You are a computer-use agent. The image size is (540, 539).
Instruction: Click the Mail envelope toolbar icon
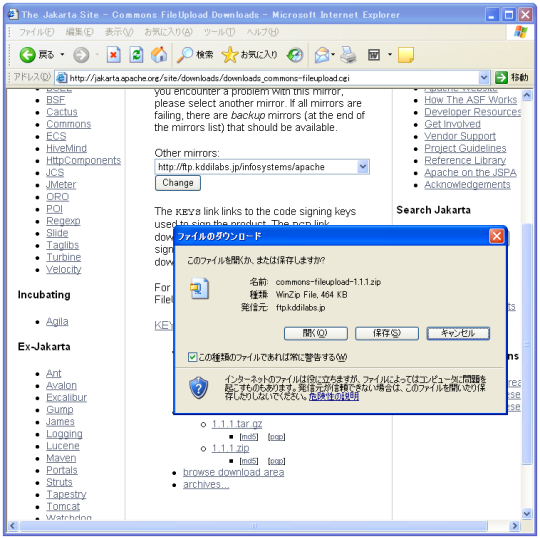(322, 55)
